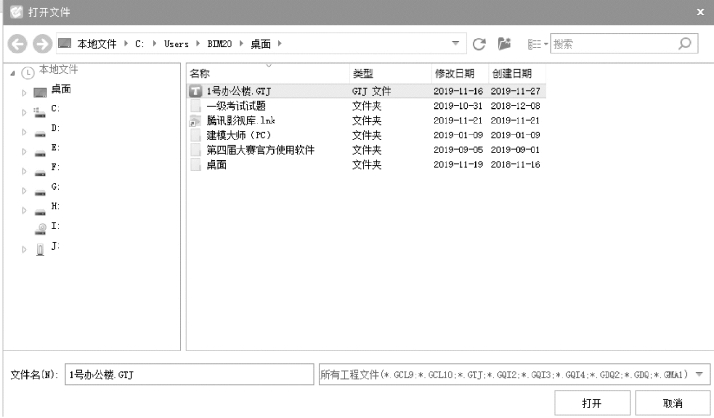
Task: Sort by the 类型 column header
Action: point(391,73)
